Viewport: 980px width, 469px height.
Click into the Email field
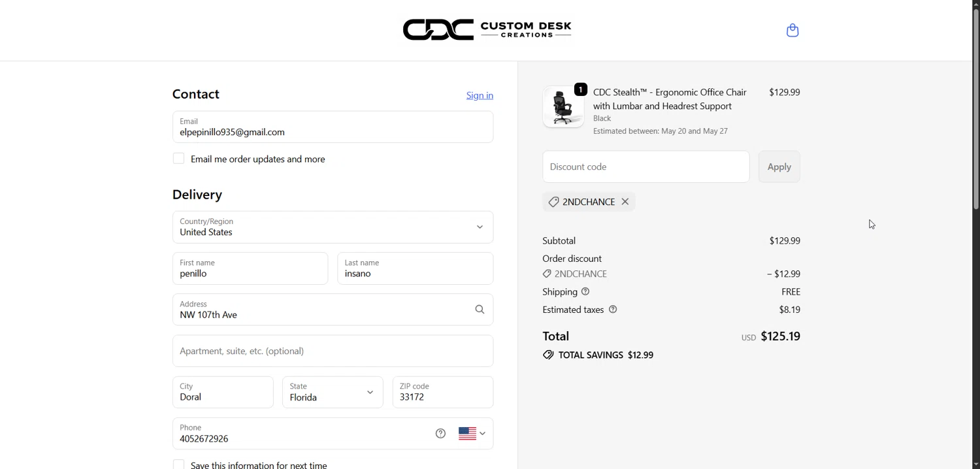tap(333, 127)
